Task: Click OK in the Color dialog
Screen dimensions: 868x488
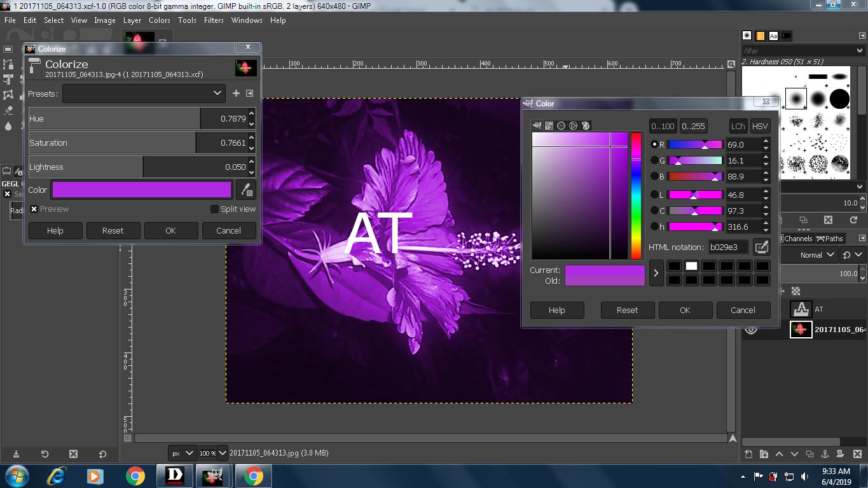Action: pos(685,310)
